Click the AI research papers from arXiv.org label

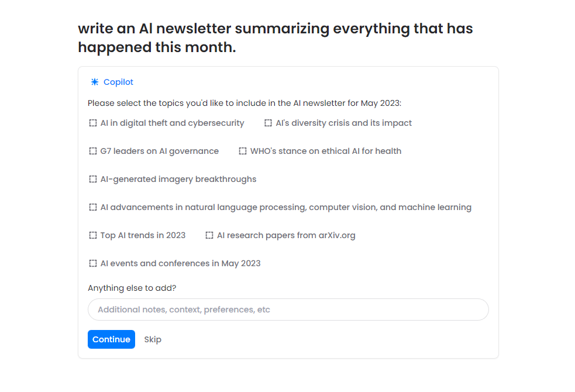(x=286, y=236)
